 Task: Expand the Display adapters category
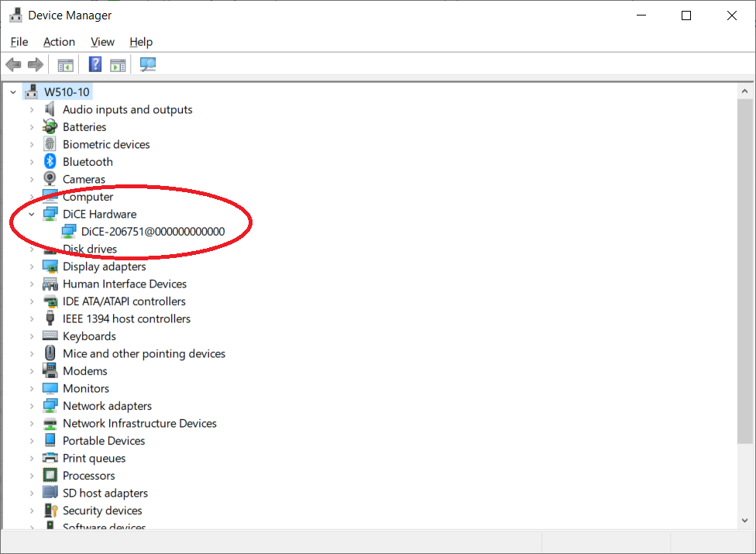pyautogui.click(x=32, y=267)
